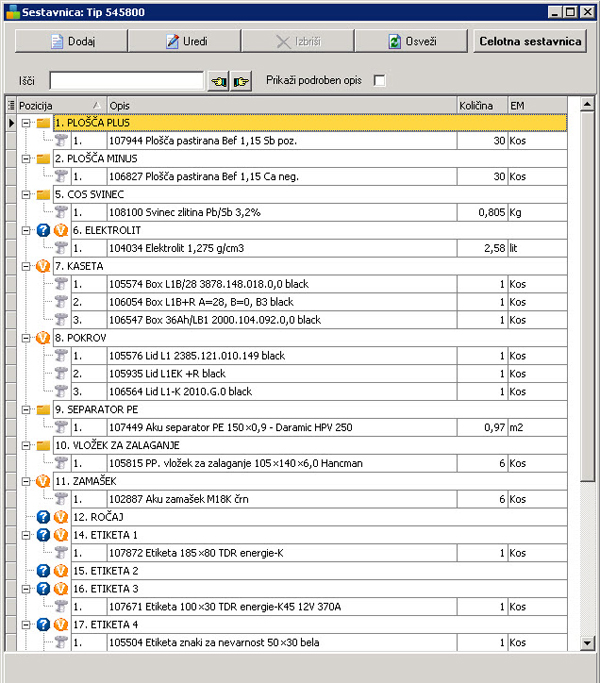Click the Količina column header
Viewport: 600px width, 683px height.
[482, 105]
